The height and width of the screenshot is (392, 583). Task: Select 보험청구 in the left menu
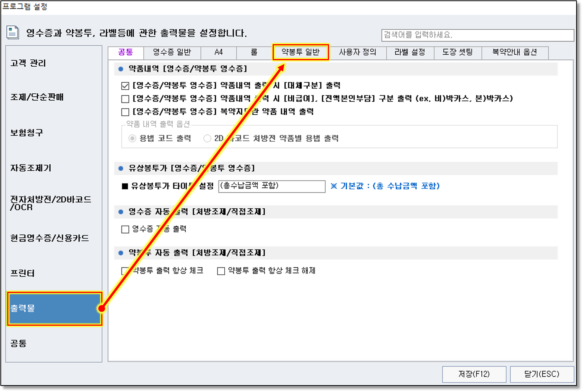click(27, 133)
